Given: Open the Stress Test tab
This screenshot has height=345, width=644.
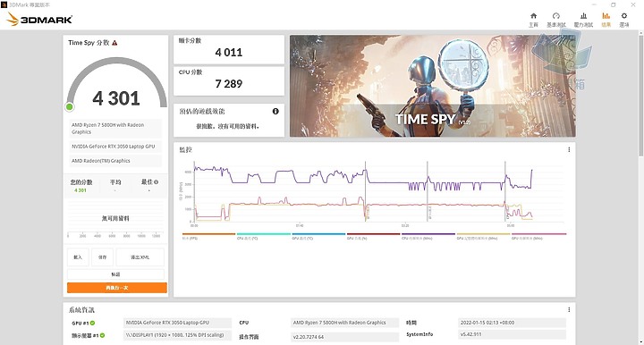Looking at the screenshot, I should point(583,20).
